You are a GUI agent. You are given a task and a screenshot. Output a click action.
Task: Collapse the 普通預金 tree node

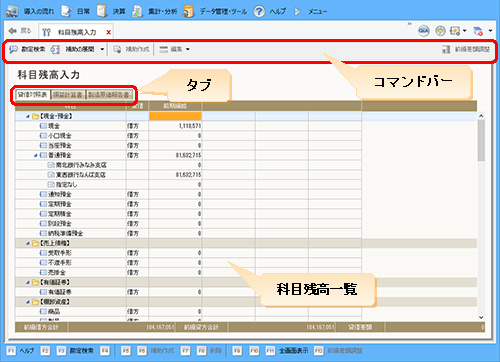coord(36,155)
